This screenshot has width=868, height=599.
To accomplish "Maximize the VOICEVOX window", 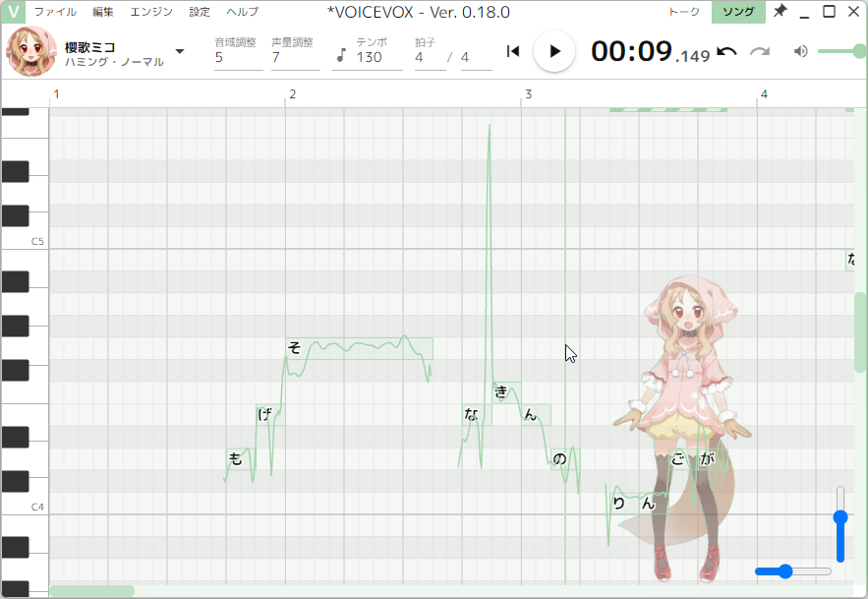I will click(x=829, y=11).
